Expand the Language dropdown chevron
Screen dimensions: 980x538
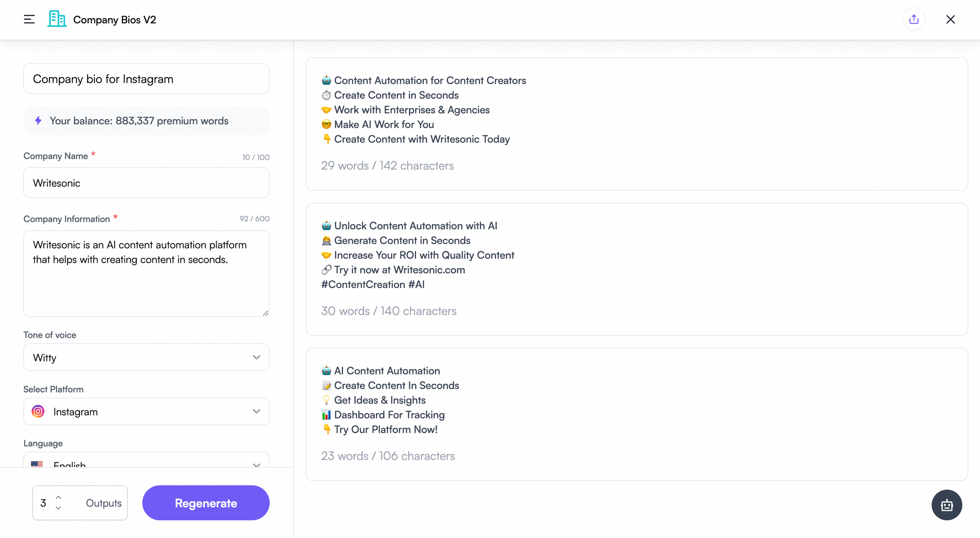(256, 464)
